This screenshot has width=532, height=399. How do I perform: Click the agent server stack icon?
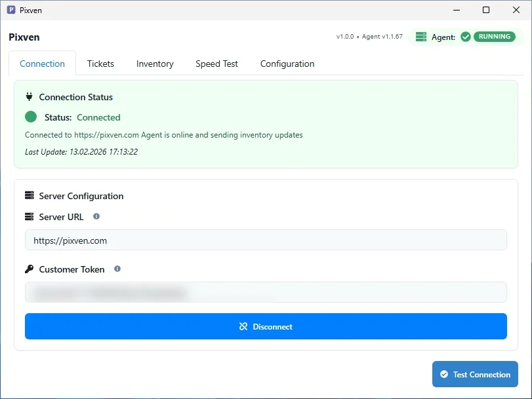coord(420,37)
